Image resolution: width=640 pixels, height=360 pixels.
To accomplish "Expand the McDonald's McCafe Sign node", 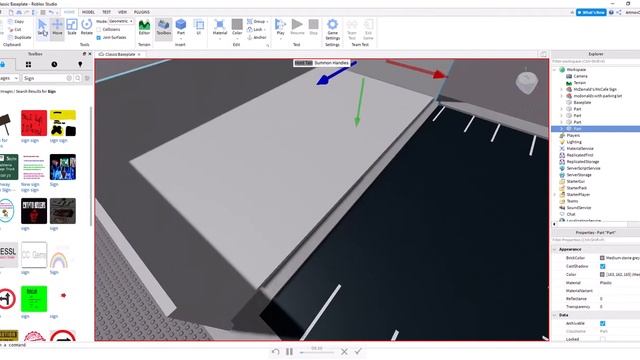I will 562,89.
